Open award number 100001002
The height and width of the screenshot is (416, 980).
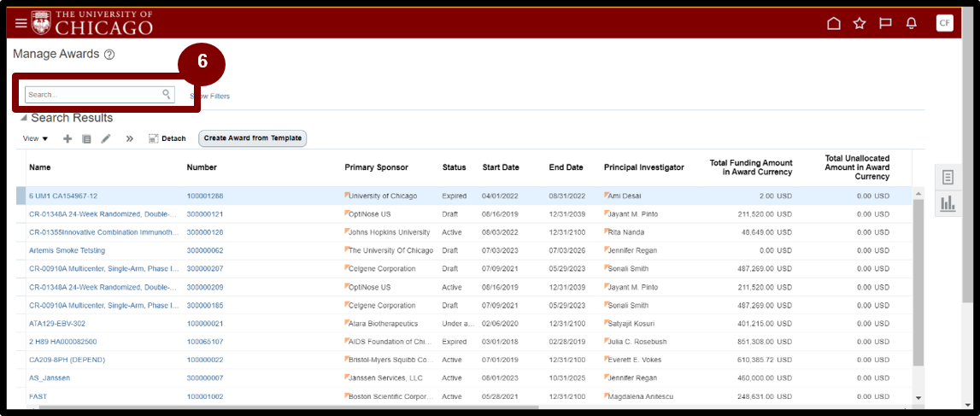point(205,396)
